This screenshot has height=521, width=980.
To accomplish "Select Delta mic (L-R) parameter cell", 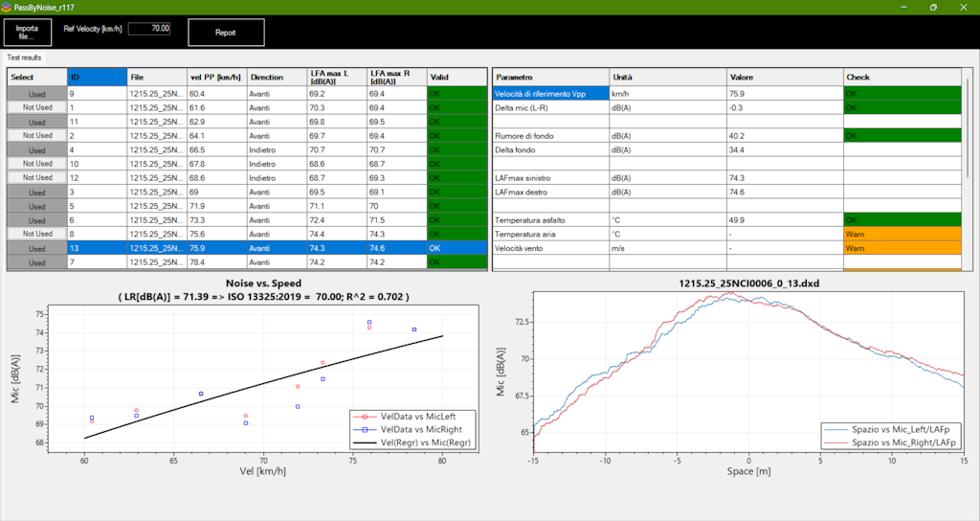I will pos(550,107).
